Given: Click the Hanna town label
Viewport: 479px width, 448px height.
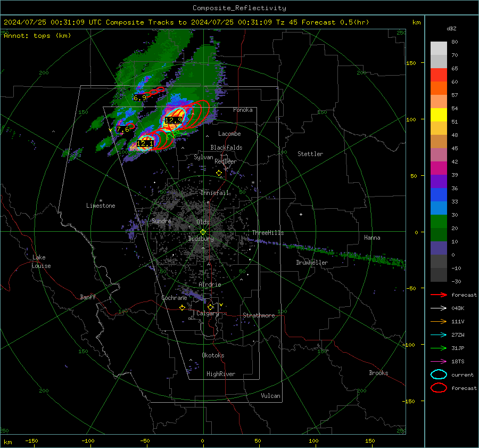Looking at the screenshot, I should (372, 238).
